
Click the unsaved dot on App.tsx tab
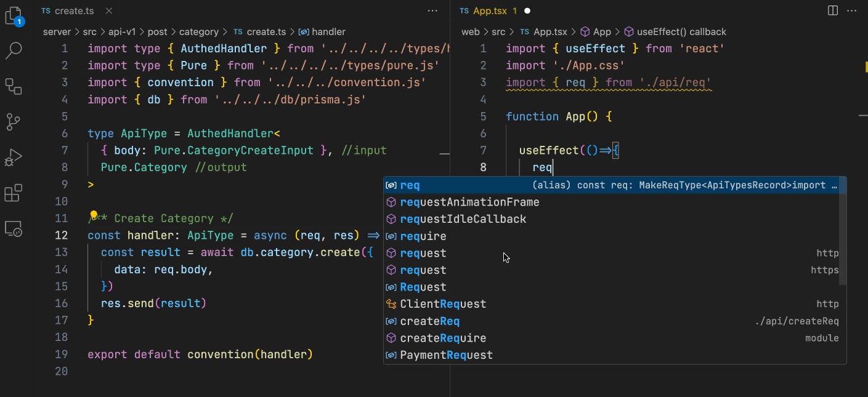527,11
